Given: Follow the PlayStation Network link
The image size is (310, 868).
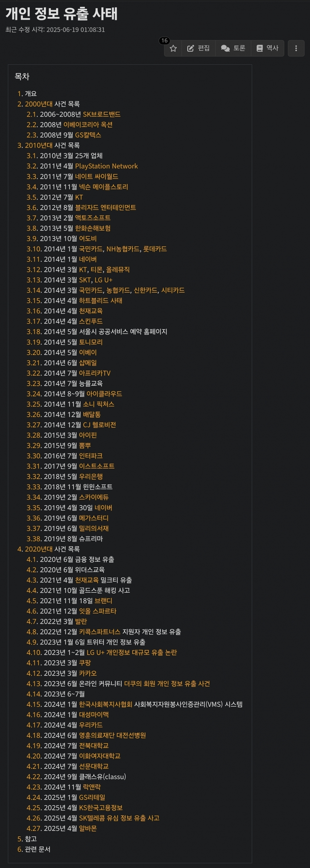Looking at the screenshot, I should click(x=106, y=166).
